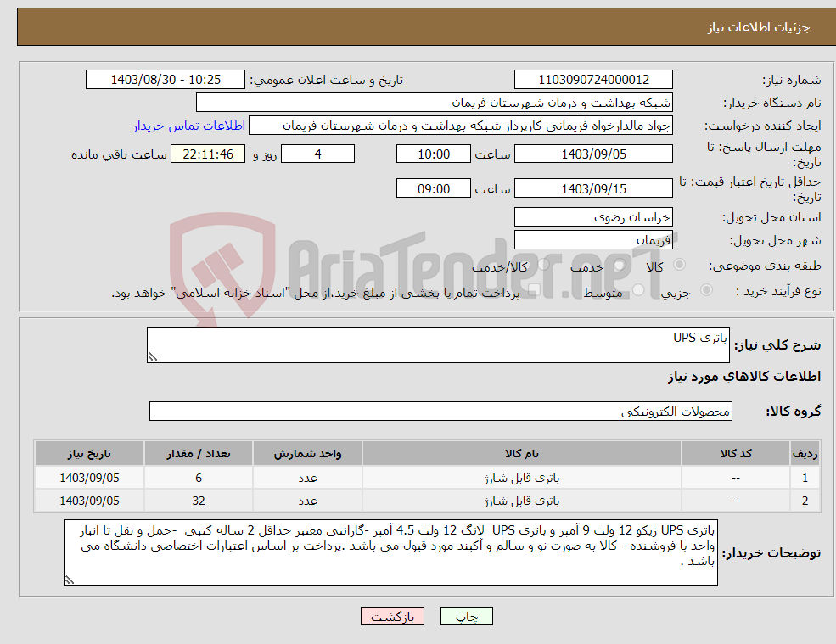Click the payment note about اسناد خزانه اسلامی
The height and width of the screenshot is (644, 836).
(x=315, y=293)
